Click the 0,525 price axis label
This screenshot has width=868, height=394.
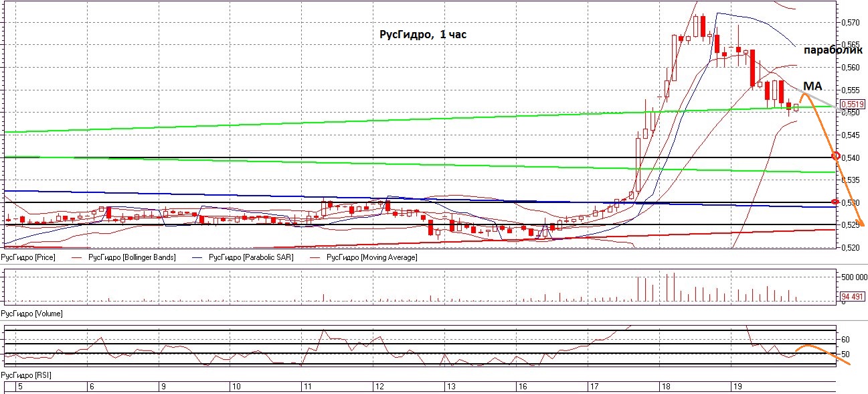pyautogui.click(x=850, y=224)
